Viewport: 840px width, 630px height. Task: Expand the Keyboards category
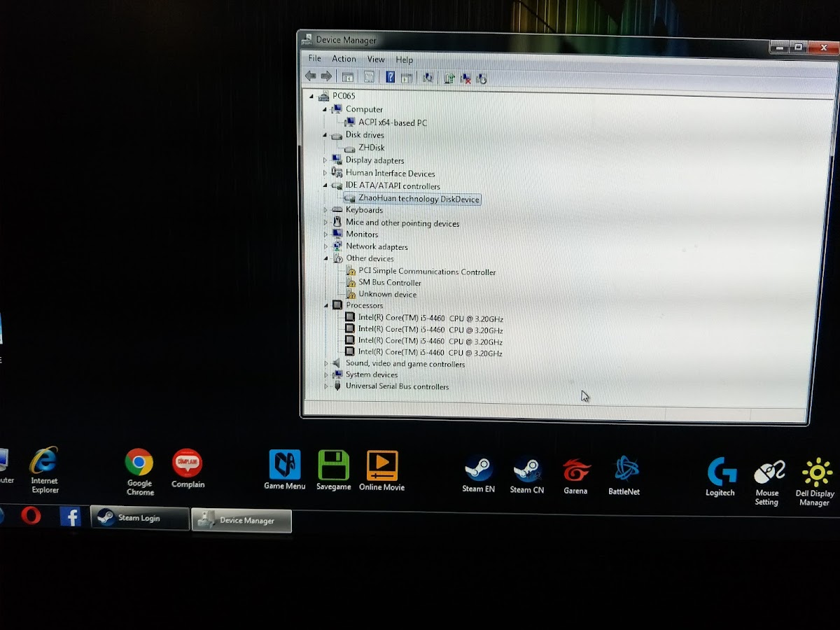point(325,210)
